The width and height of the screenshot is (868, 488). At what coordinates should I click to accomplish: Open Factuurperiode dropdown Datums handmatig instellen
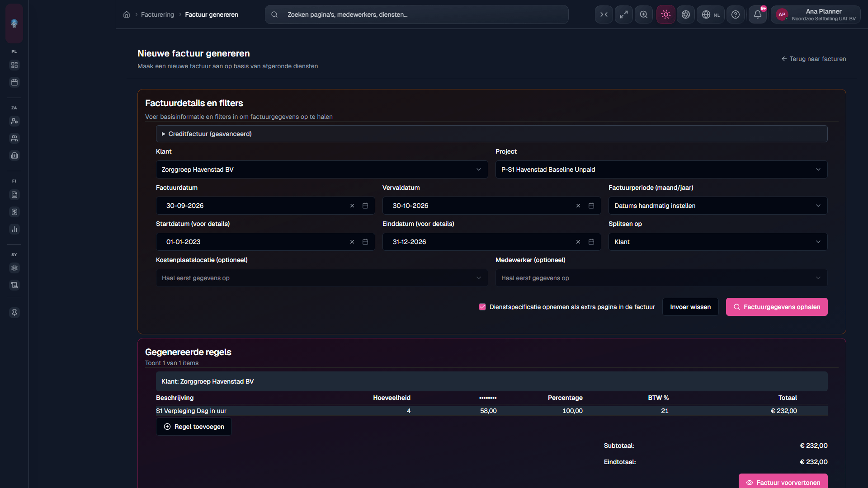point(718,206)
